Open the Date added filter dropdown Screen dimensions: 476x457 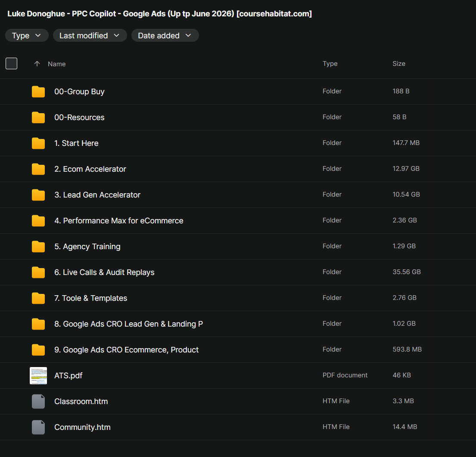(x=165, y=35)
